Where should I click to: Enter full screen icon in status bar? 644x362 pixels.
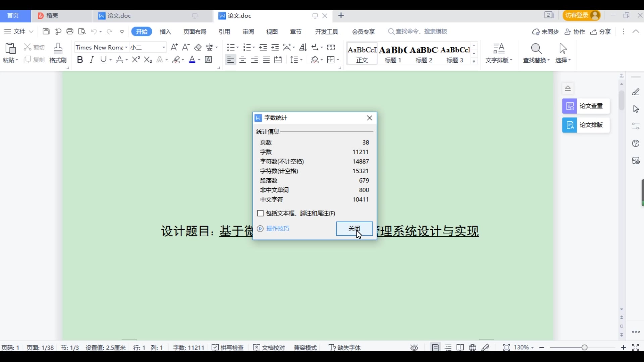tap(635, 348)
